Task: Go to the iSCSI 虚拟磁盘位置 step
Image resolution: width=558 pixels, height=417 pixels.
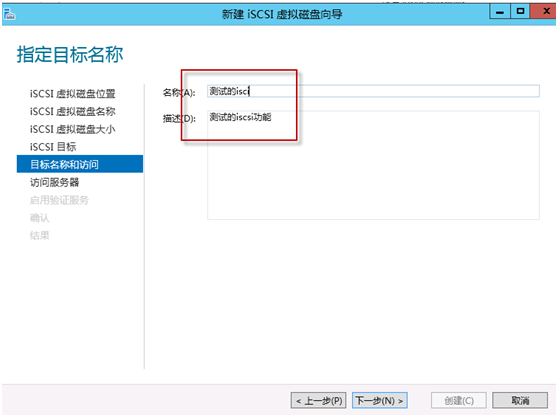Action: coord(73,94)
